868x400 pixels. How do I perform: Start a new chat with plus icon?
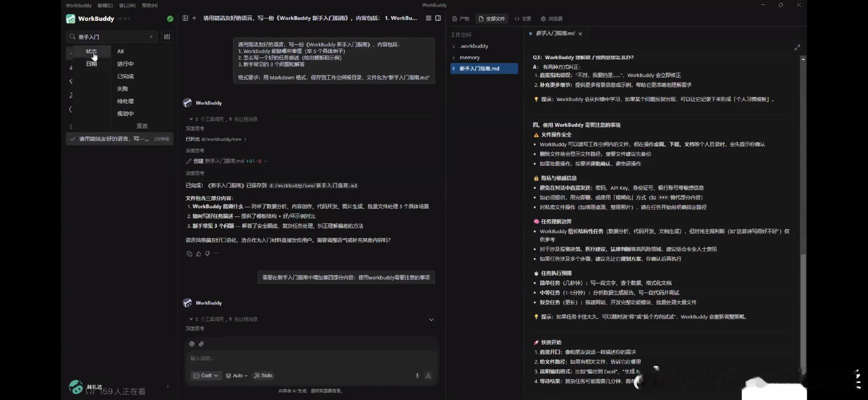(194, 18)
